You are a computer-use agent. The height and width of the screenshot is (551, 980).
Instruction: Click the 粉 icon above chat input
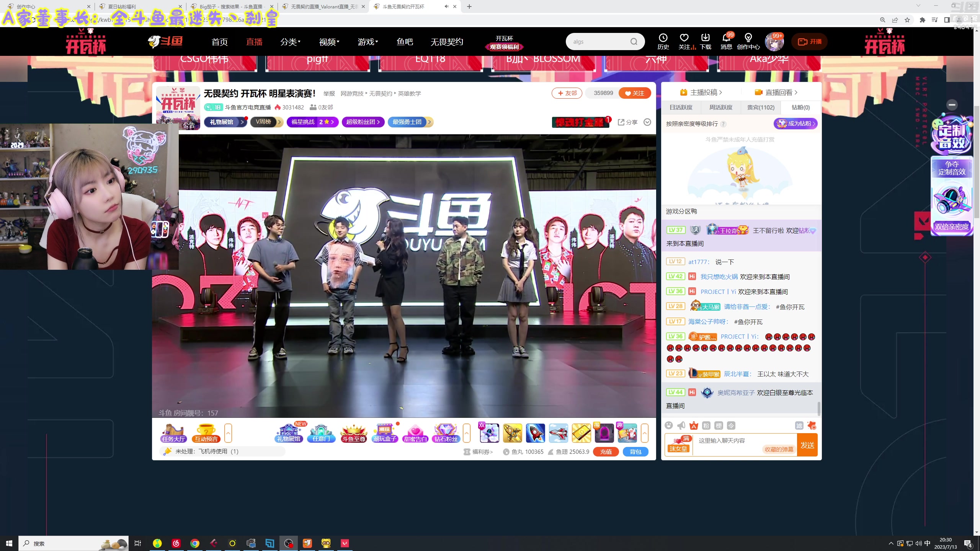(706, 425)
